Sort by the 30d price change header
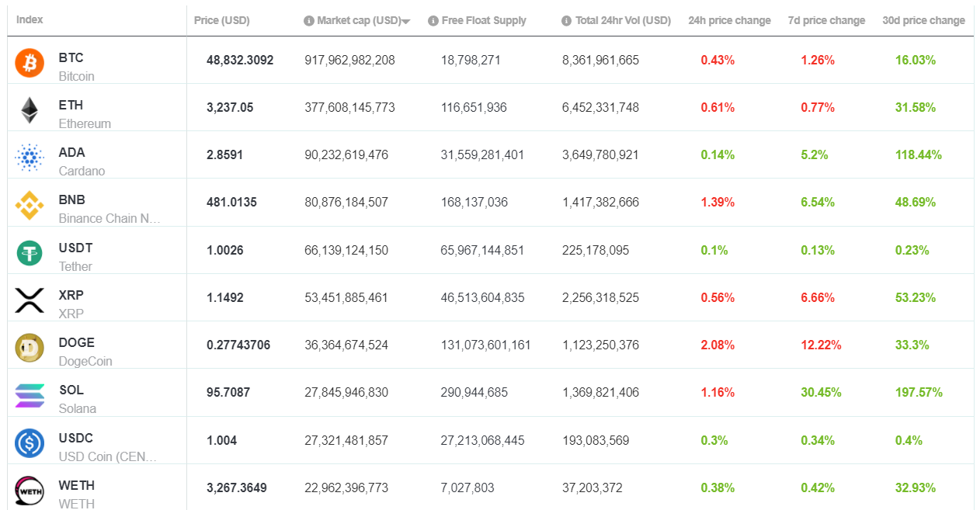Viewport: 980px width, 510px height. pos(923,20)
